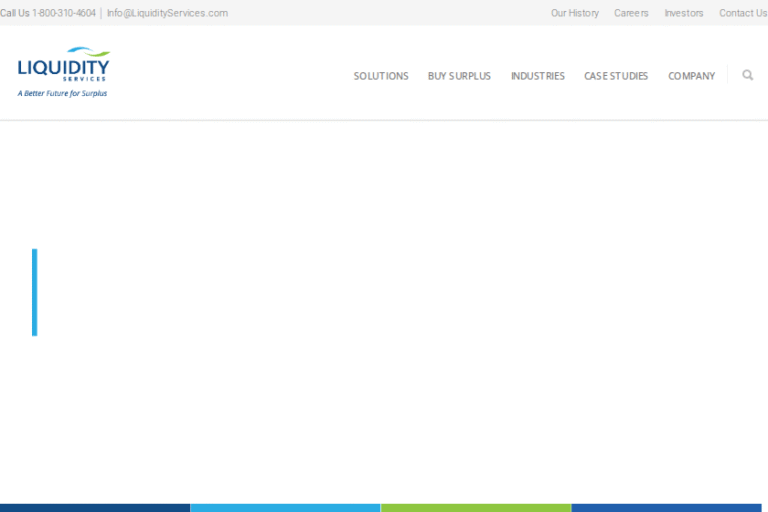This screenshot has height=512, width=768.
Task: Open the Solutions menu
Action: (381, 76)
